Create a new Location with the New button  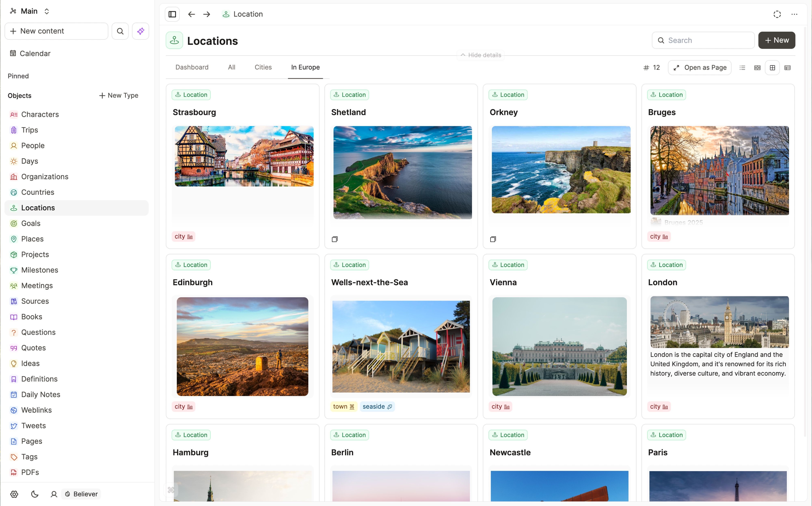(x=776, y=40)
